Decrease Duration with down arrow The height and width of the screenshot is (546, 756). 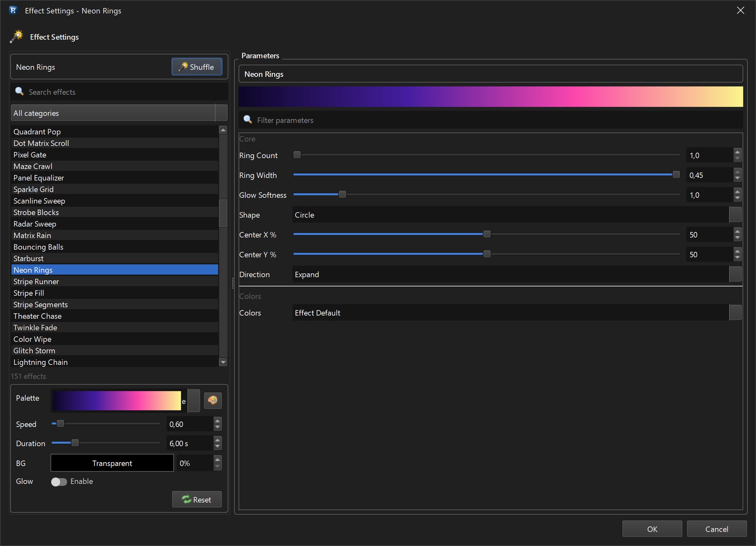(217, 447)
